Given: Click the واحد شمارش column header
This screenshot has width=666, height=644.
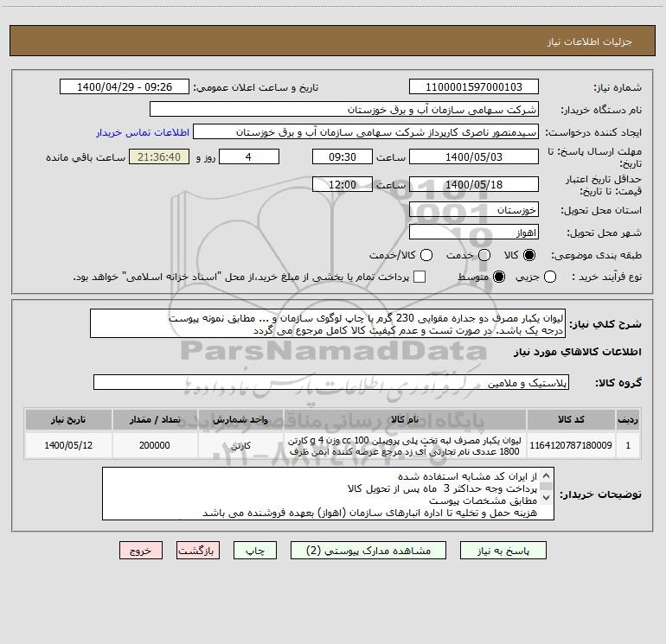Looking at the screenshot, I should coord(240,420).
